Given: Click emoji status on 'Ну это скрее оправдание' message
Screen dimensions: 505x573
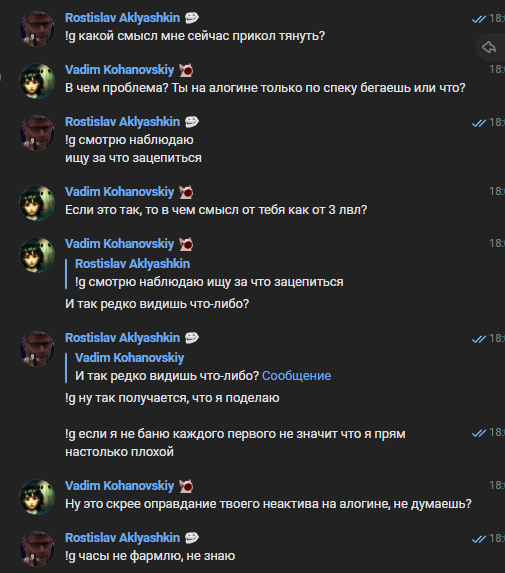Looking at the screenshot, I should tap(186, 486).
